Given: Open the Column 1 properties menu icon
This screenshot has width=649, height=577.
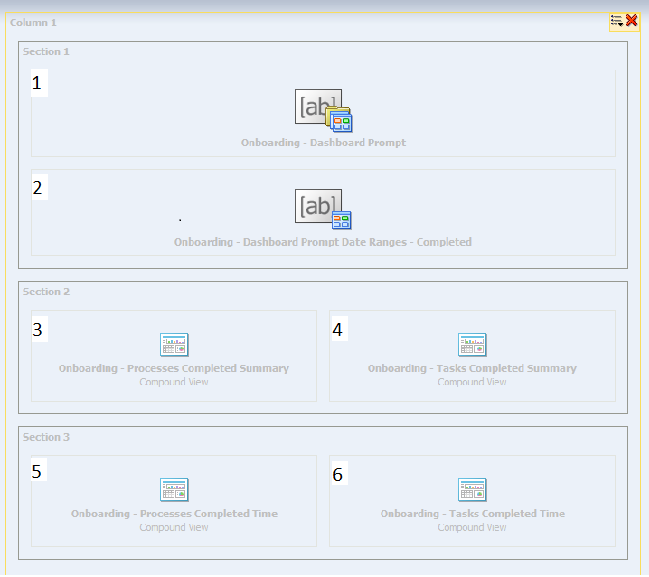Looking at the screenshot, I should 617,21.
